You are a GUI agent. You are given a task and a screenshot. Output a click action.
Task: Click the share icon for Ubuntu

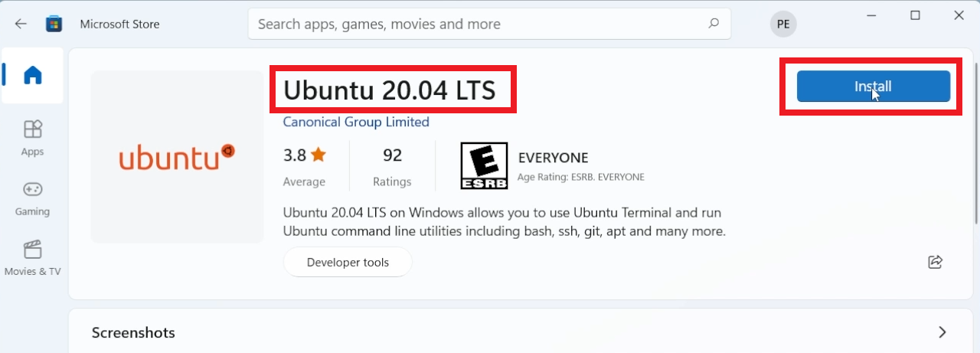coord(935,262)
